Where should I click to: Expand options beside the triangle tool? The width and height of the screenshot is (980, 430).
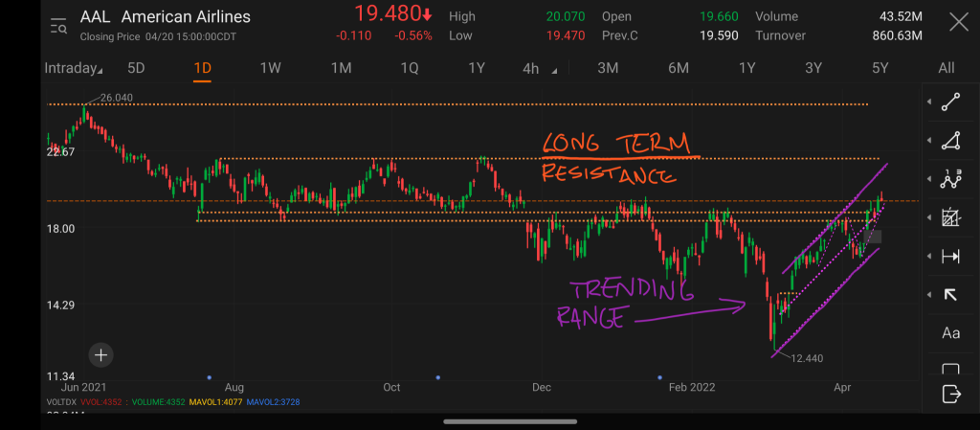929,141
